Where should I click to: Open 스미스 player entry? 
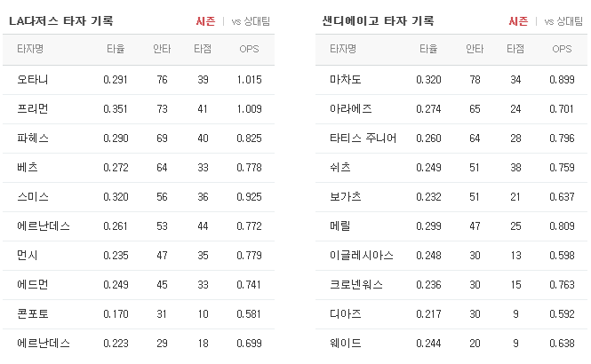33,197
